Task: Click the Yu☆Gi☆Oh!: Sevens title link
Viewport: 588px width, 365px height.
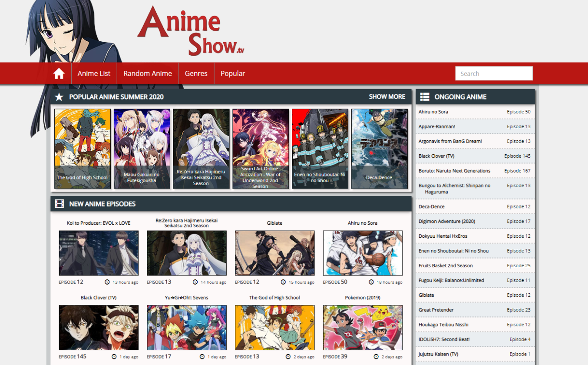Action: 187,298
